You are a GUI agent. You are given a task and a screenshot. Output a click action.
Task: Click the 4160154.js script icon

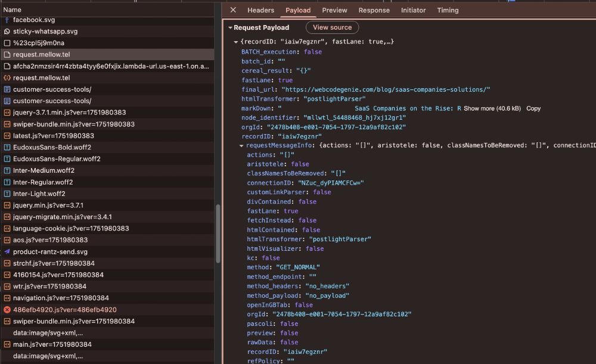click(x=7, y=275)
